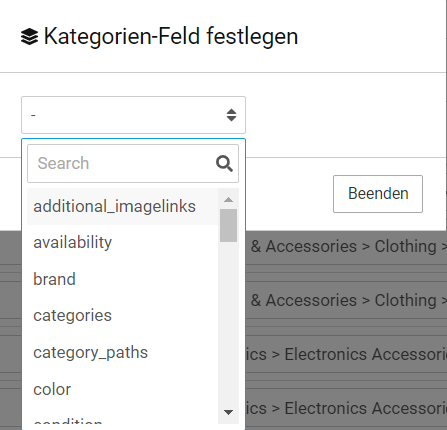Screen dimensions: 447x430
Task: Select additional_imagelinks from the list
Action: point(122,206)
